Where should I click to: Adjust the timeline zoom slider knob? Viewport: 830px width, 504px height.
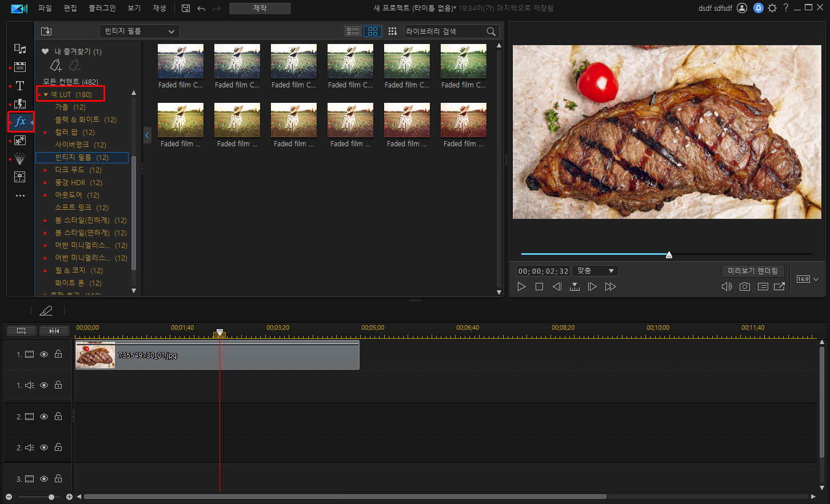pyautogui.click(x=51, y=497)
